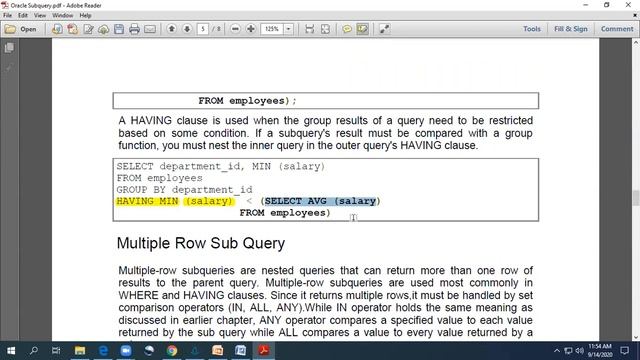
Task: Click the cloud upload icon
Action: (x=104, y=29)
